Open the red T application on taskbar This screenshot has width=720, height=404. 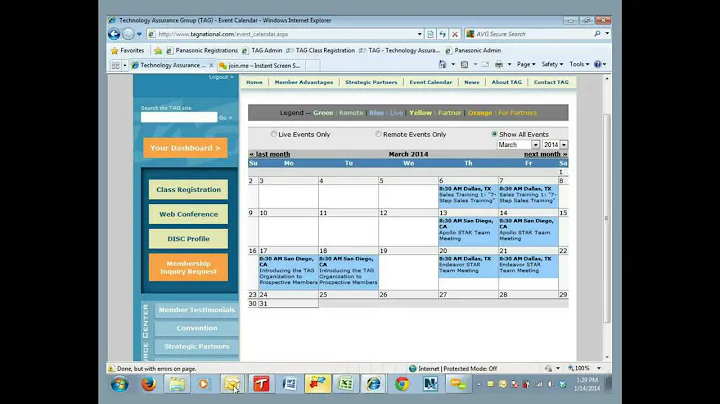point(261,384)
